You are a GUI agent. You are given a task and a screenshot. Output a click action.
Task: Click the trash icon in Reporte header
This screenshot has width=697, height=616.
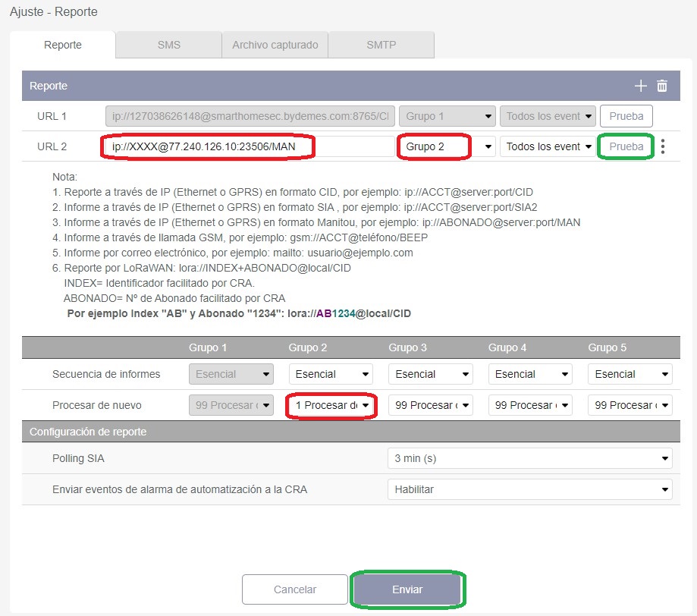[662, 86]
